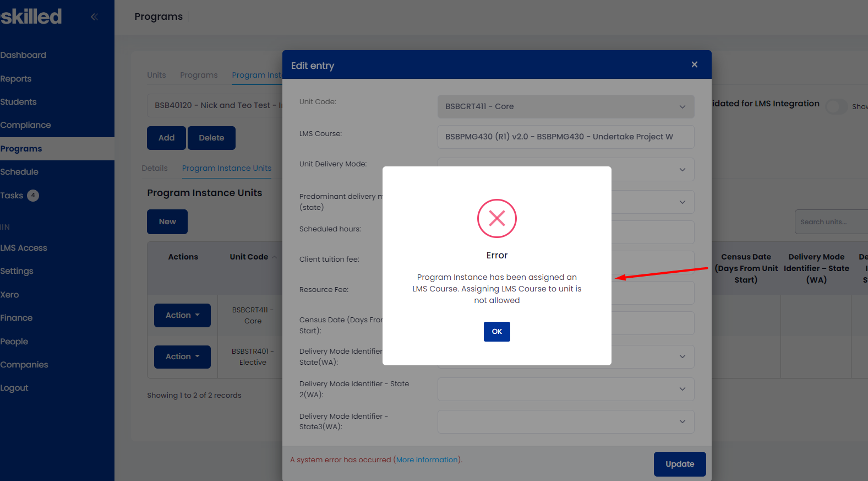Viewport: 868px width, 481px height.
Task: Open Dashboard in the sidebar
Action: click(23, 55)
